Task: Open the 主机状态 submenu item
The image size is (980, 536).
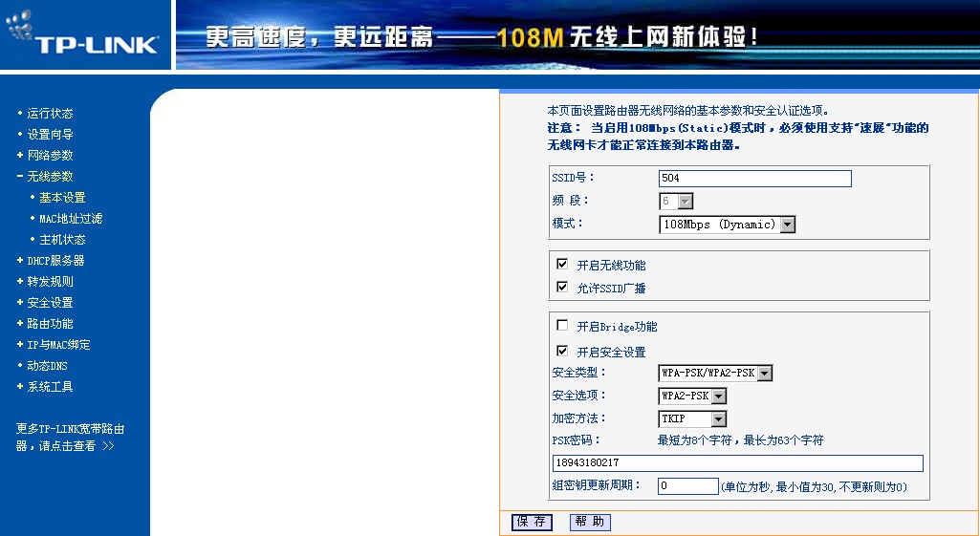Action: point(62,240)
